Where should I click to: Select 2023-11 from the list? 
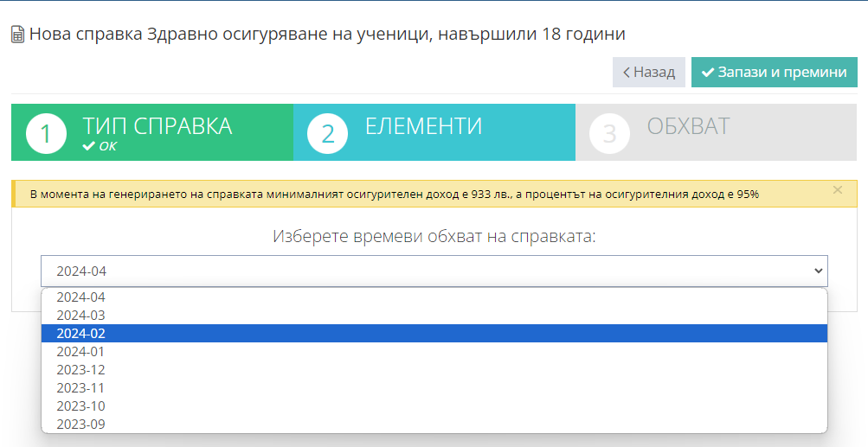point(80,387)
